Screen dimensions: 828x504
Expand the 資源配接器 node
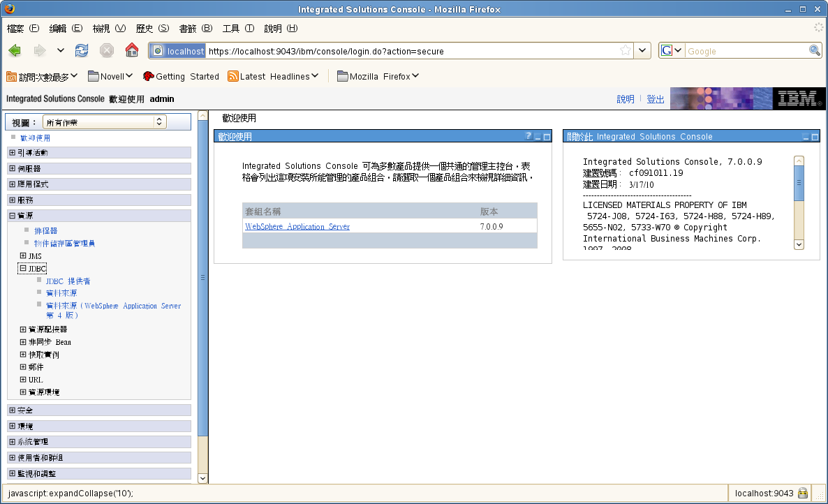click(x=23, y=329)
